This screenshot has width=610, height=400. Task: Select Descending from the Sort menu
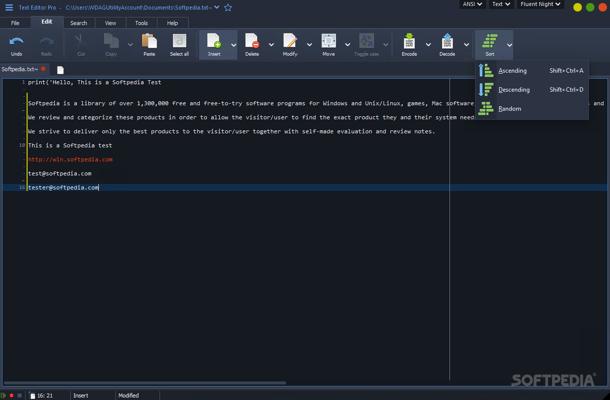pos(532,89)
